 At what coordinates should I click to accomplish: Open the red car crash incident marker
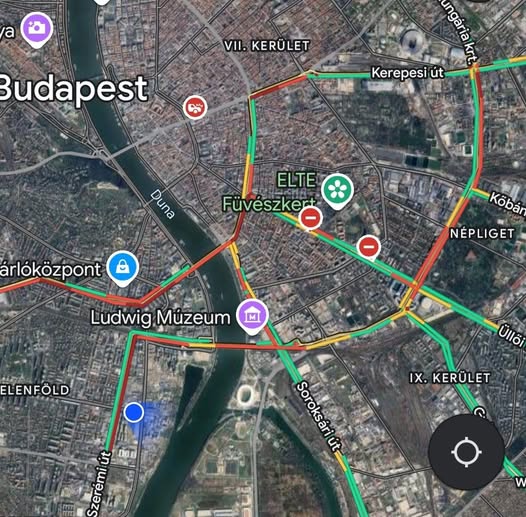coord(195,107)
